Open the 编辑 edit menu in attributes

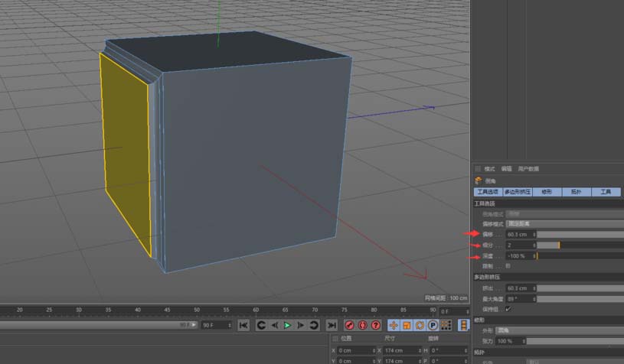[507, 169]
